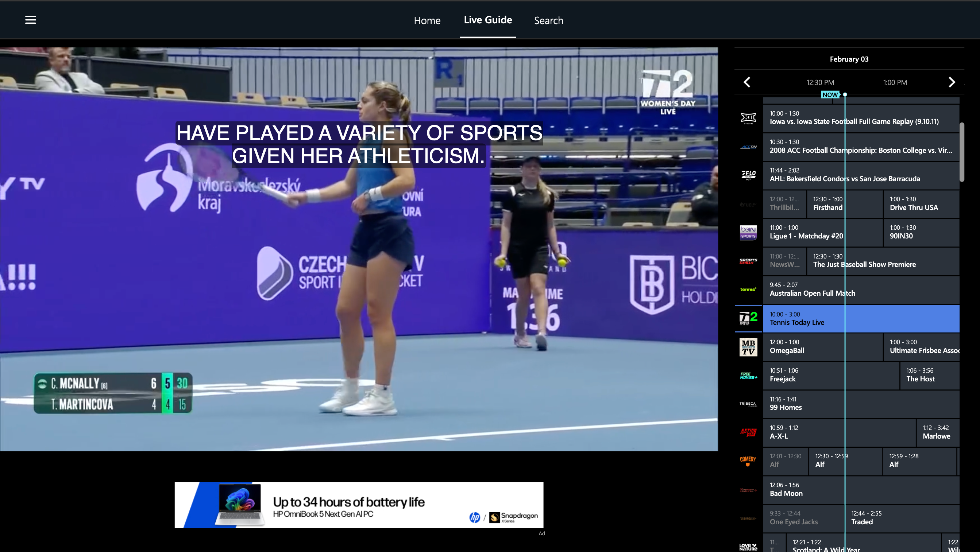Open the hamburger menu
This screenshot has width=980, height=552.
point(30,20)
